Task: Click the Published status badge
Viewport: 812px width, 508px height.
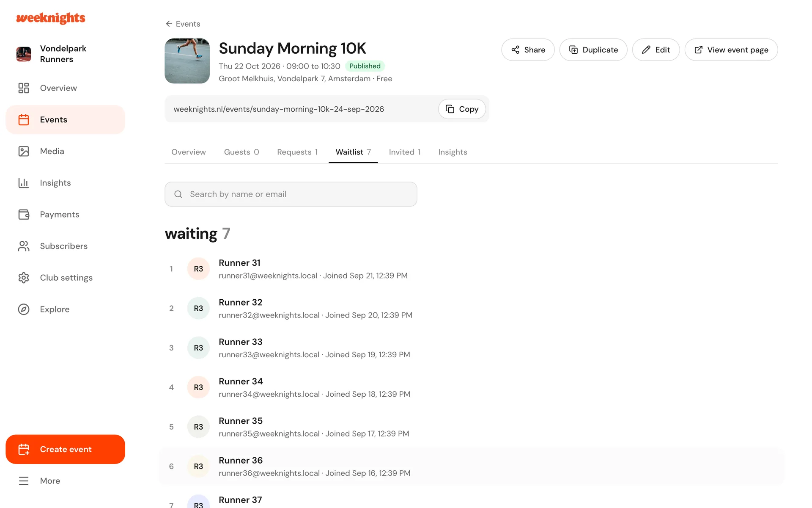Action: 365,66
